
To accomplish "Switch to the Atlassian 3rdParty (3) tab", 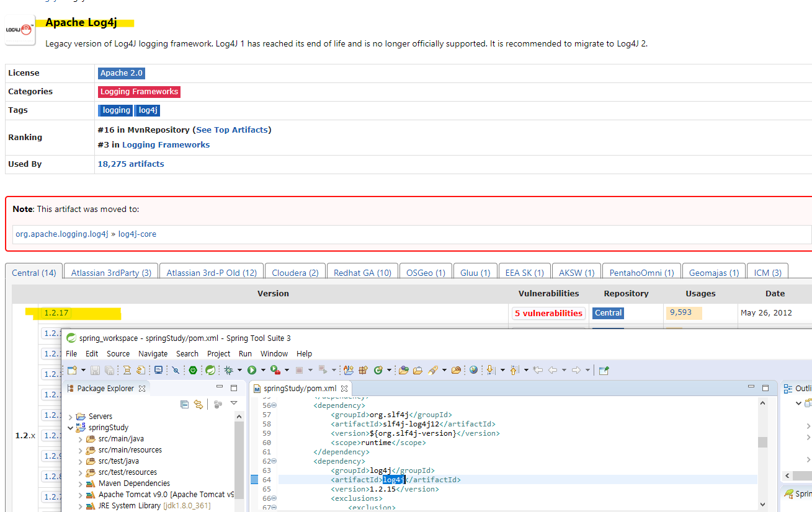I will (111, 272).
